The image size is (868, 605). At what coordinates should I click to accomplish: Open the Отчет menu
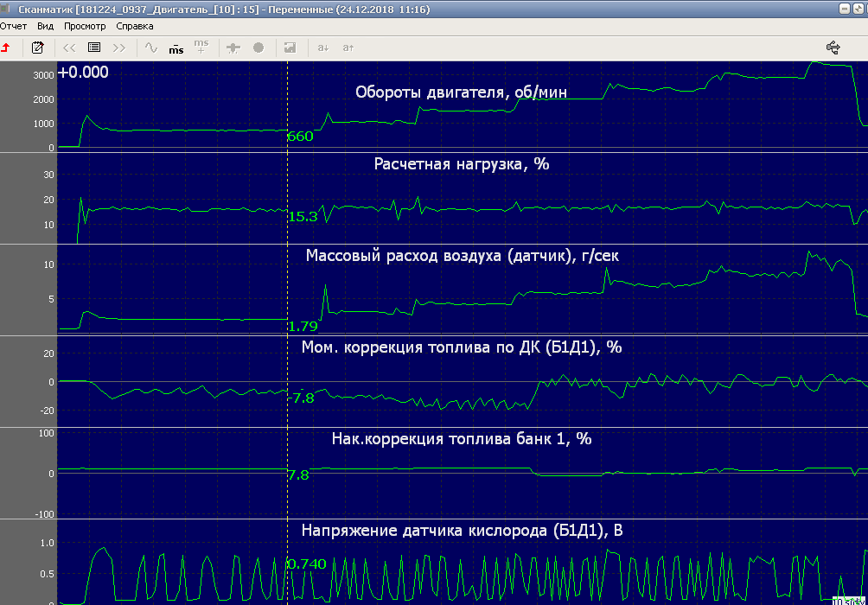13,26
